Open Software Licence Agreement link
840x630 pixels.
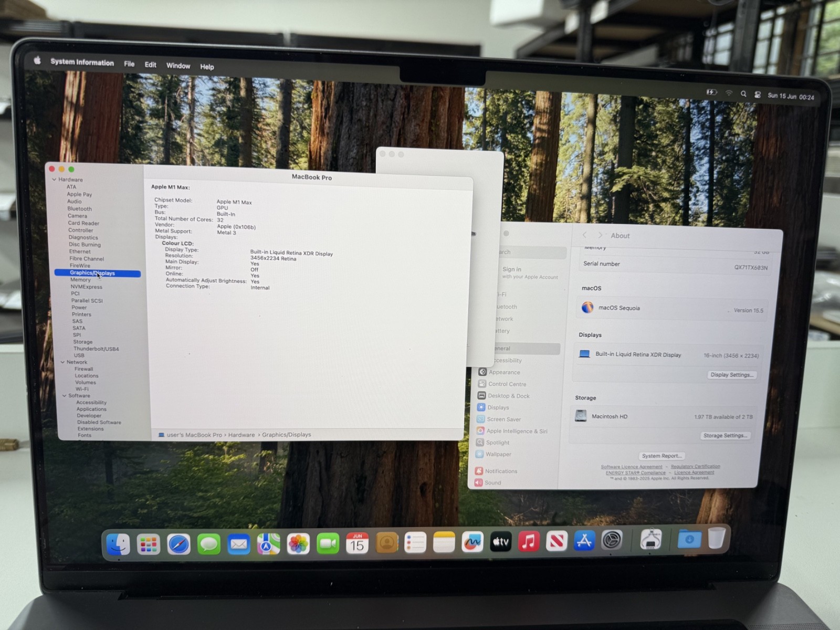pos(632,467)
